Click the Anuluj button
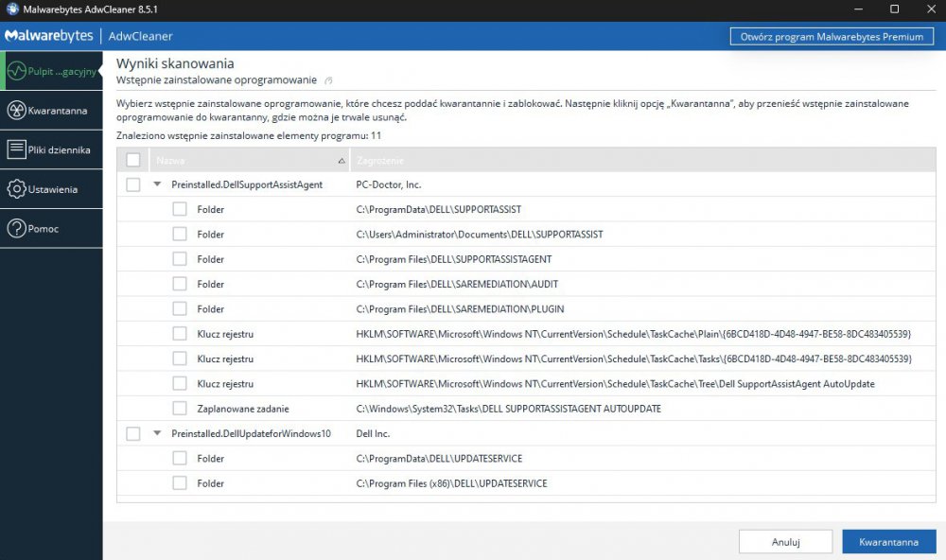946x560 pixels. pos(785,542)
